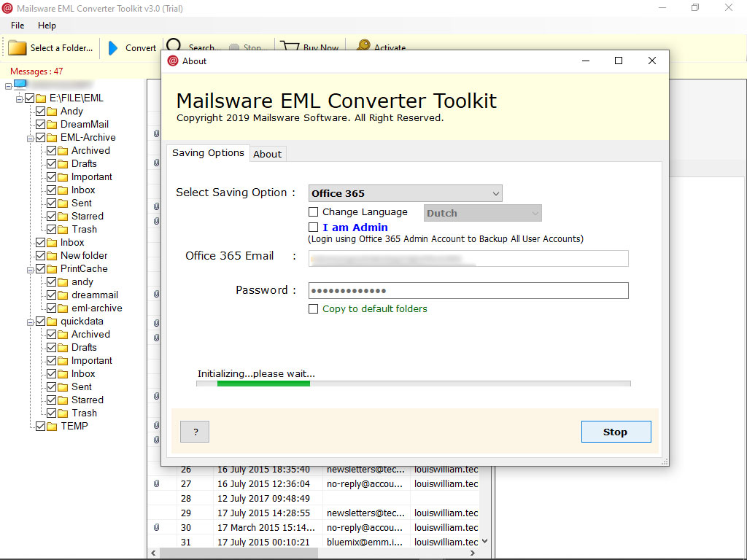Open the Dutch language dropdown
Viewport: 747px width, 560px height.
coord(483,214)
